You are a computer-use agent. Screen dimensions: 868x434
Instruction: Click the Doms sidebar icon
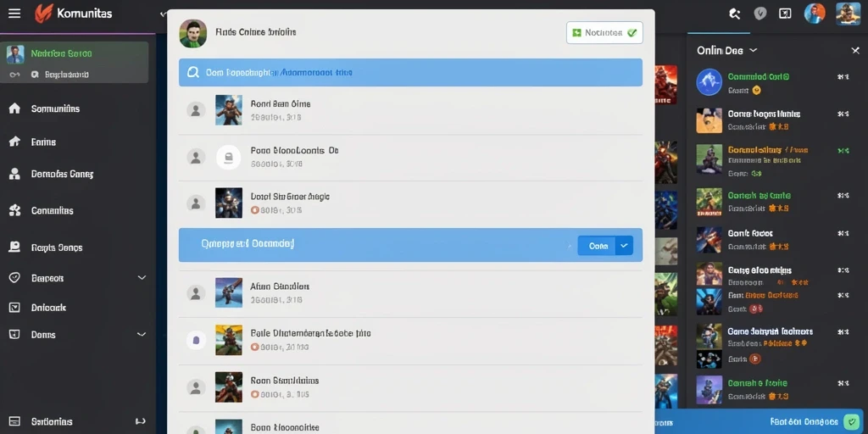click(15, 334)
